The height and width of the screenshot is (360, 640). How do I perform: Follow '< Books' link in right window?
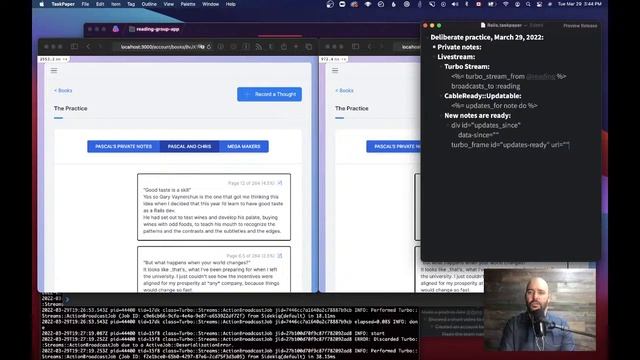(344, 90)
